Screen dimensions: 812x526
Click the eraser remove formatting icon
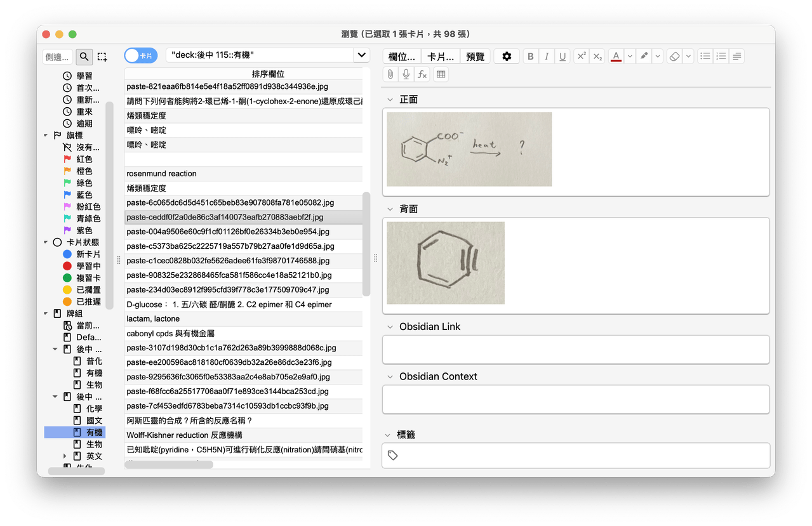(674, 56)
